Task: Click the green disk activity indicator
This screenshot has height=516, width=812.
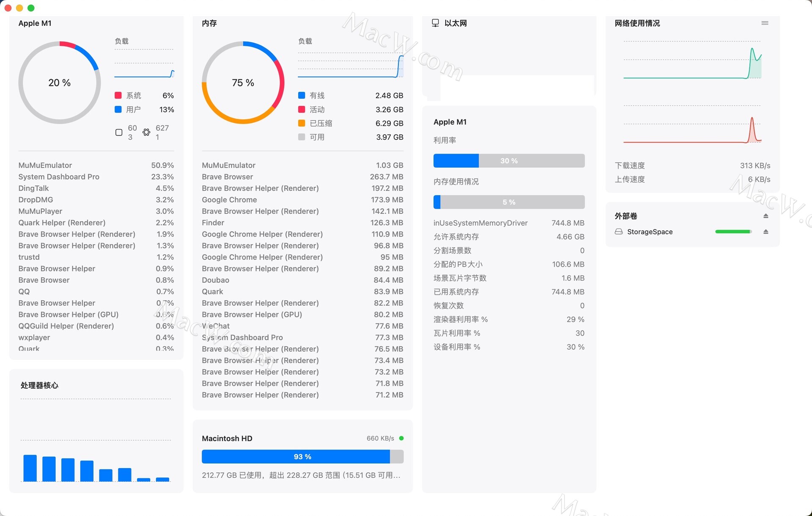Action: click(x=401, y=438)
